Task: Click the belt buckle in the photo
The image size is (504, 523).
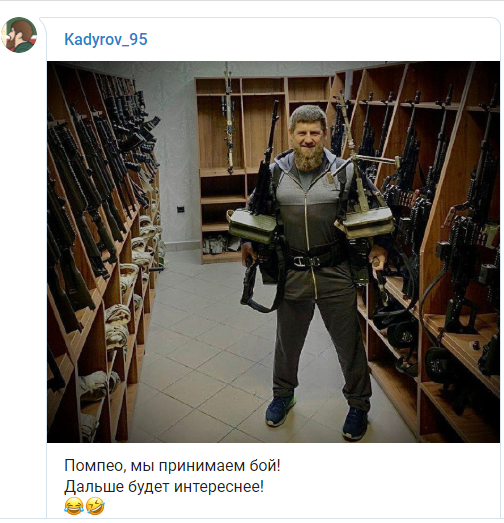Action: point(301,262)
